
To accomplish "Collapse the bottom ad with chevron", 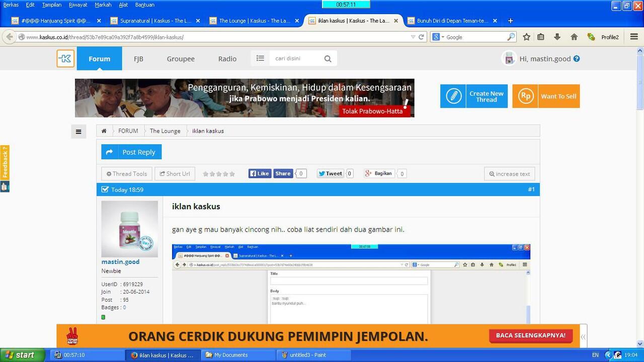I will pos(583,337).
